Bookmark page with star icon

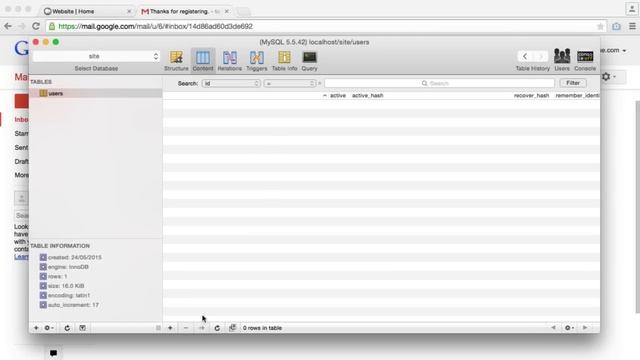pyautogui.click(x=600, y=27)
